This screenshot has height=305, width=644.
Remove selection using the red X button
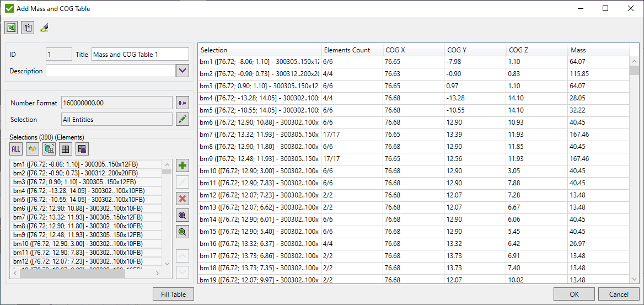182,199
